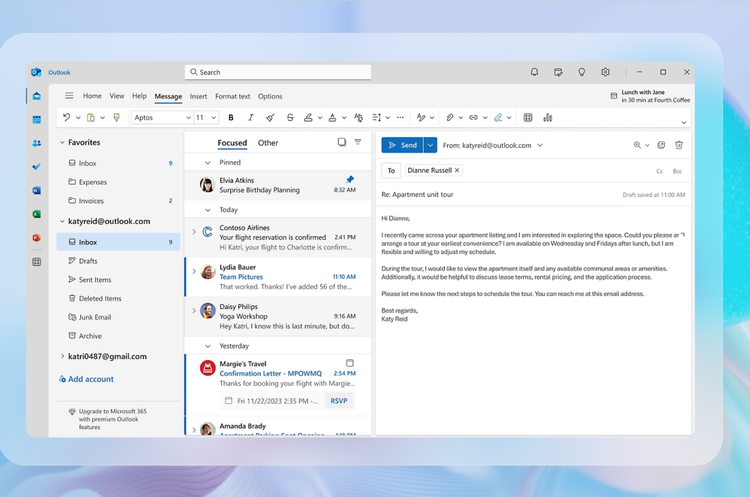
Task: Toggle Bold formatting
Action: [231, 117]
